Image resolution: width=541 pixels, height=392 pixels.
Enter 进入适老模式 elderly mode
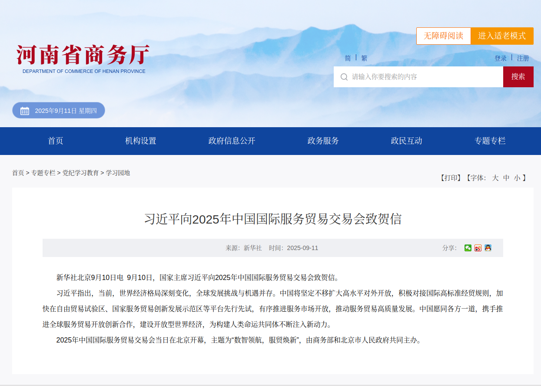click(502, 36)
